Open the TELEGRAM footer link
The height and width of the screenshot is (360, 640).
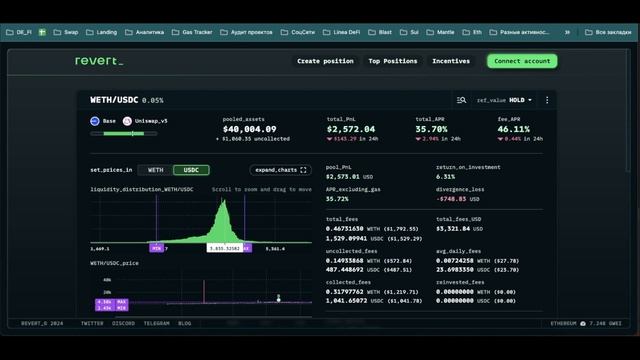tap(156, 323)
